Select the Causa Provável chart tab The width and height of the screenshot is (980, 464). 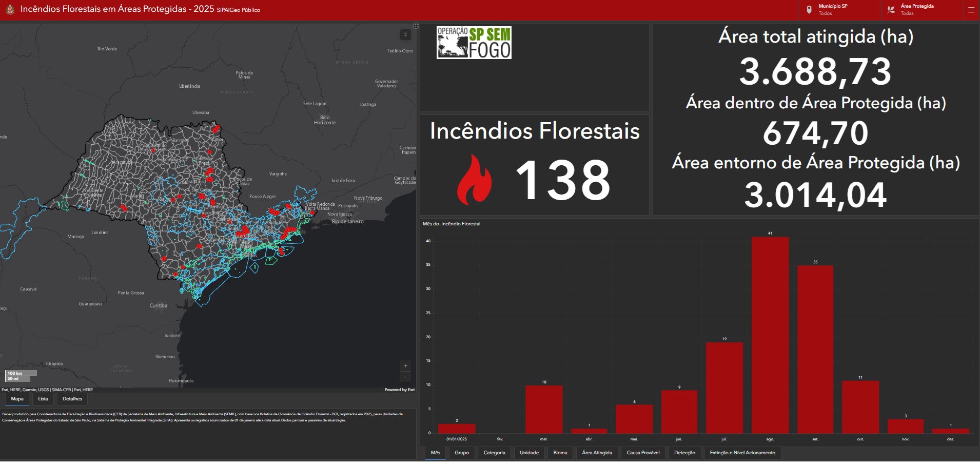[x=643, y=453]
